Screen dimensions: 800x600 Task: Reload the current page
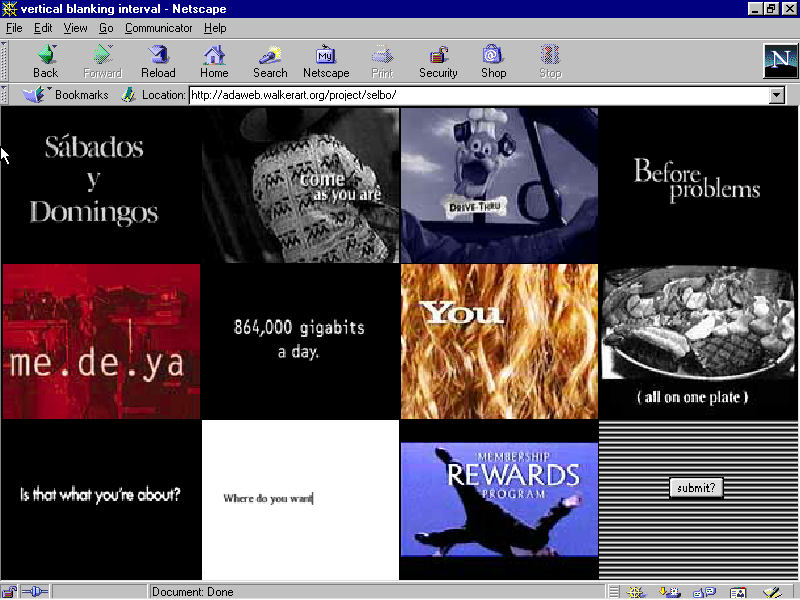pyautogui.click(x=158, y=61)
